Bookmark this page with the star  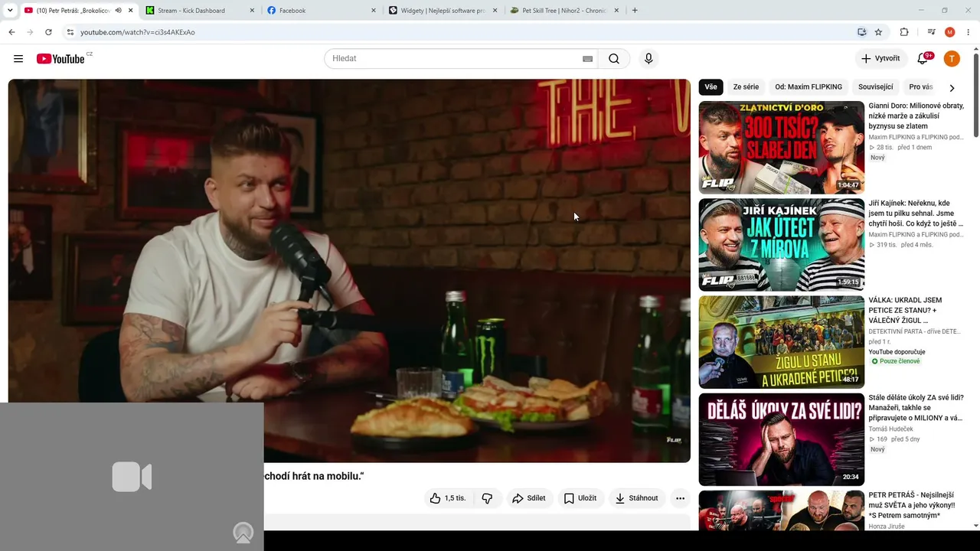click(x=878, y=32)
